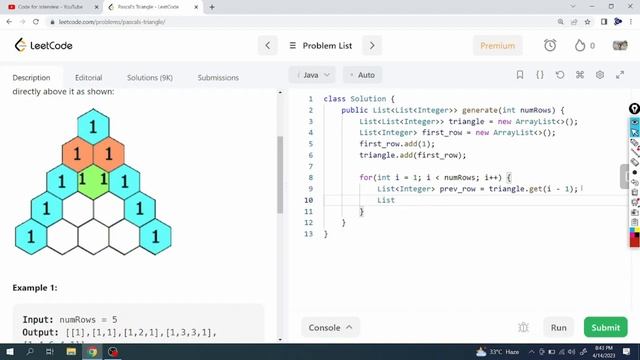This screenshot has width=640, height=360.
Task: Click the bookmark icon in editor toolbar
Action: pos(520,75)
